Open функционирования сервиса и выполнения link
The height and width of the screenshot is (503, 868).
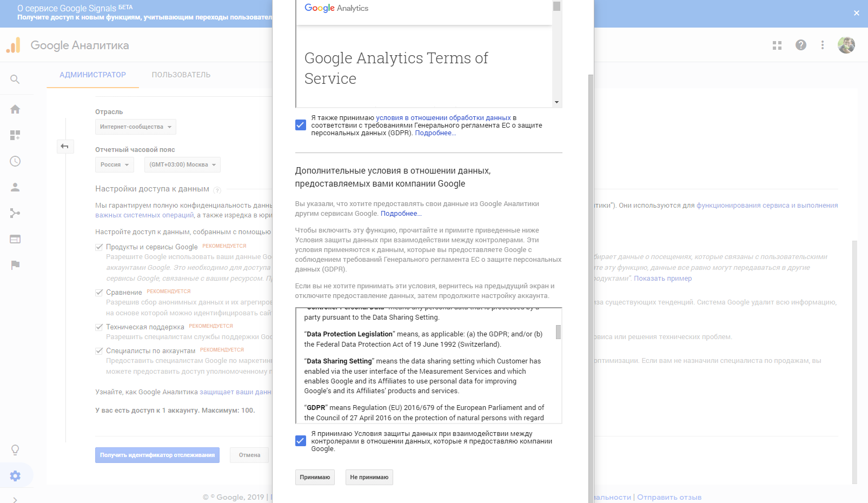pyautogui.click(x=767, y=206)
